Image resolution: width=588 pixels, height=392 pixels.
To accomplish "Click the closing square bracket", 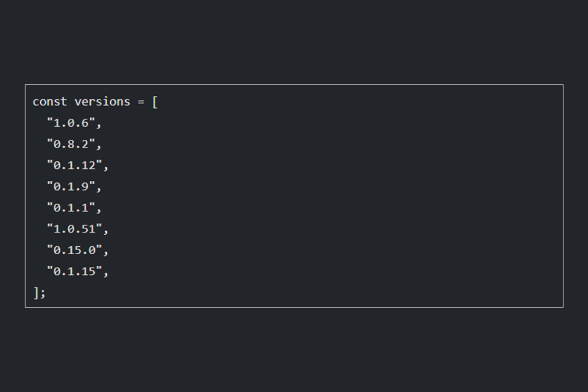I will 36,293.
